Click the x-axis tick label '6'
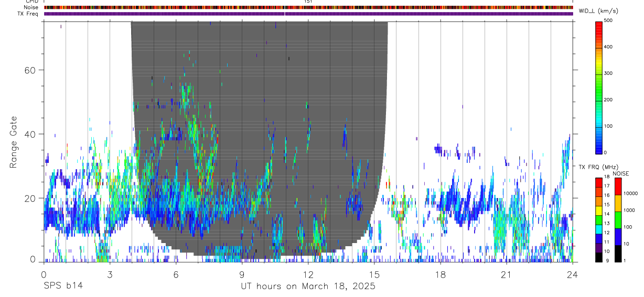Viewport: 644px width, 297px height. coord(176,274)
